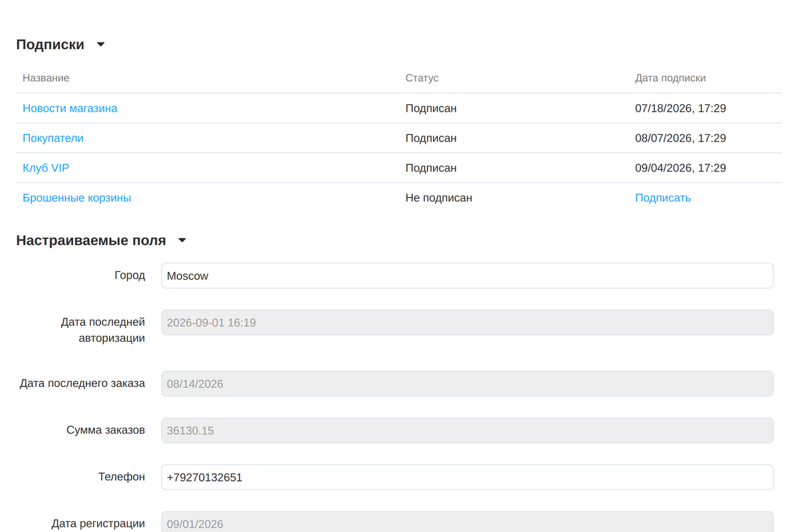Click the Дата подписки column header
Image resolution: width=798 pixels, height=532 pixels.
pyautogui.click(x=670, y=78)
